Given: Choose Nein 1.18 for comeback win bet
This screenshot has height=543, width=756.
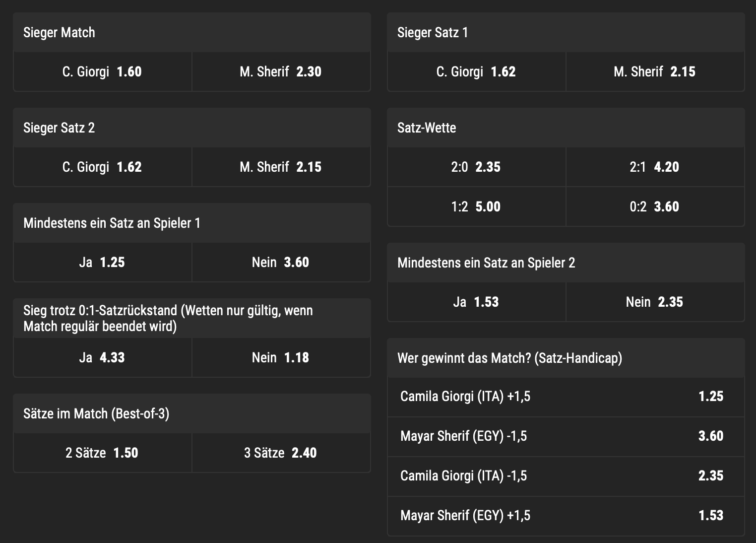Looking at the screenshot, I should click(281, 357).
